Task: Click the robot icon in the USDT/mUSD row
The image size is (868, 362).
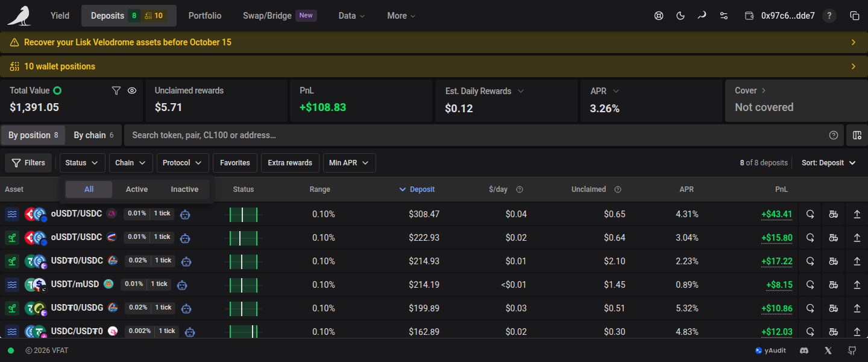Action: (183, 284)
